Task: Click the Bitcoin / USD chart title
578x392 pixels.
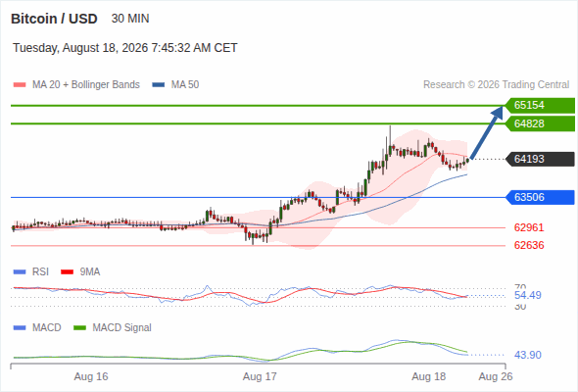Action: click(x=54, y=19)
